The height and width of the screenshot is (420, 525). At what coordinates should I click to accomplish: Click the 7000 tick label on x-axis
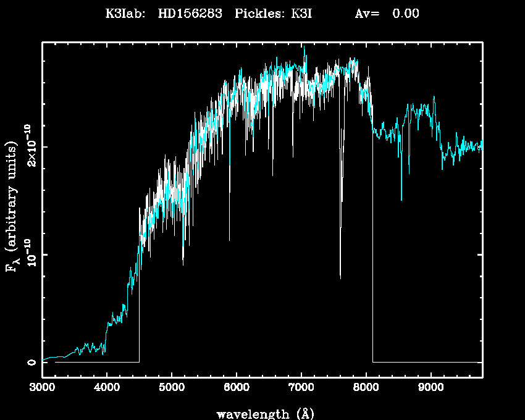(301, 388)
